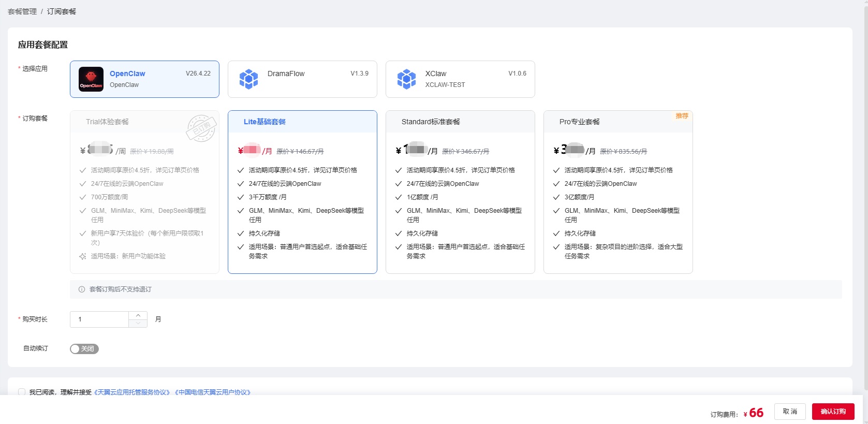Click the 订阅套餐 breadcrumb item
This screenshot has width=868, height=424.
click(x=62, y=11)
